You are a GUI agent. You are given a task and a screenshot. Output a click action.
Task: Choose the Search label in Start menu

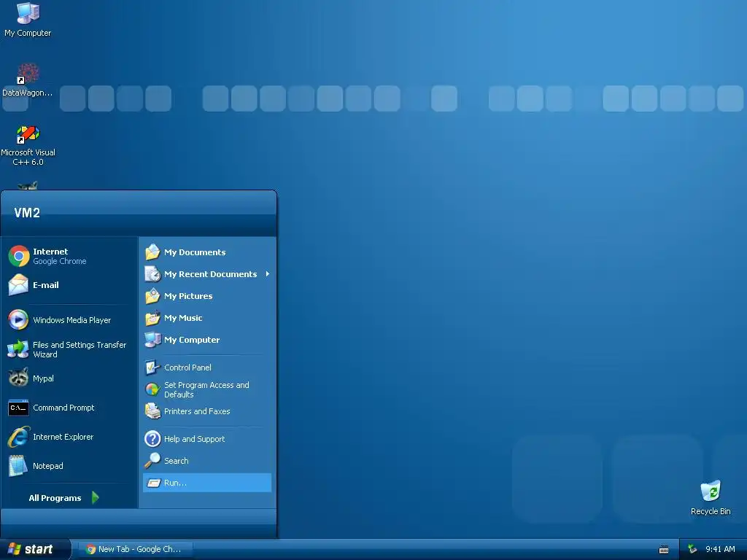[x=177, y=461]
